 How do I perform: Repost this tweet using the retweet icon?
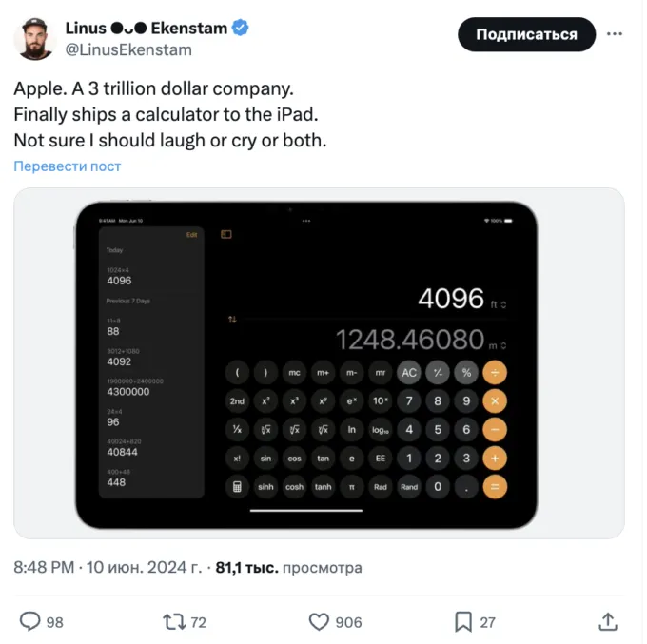tap(173, 621)
